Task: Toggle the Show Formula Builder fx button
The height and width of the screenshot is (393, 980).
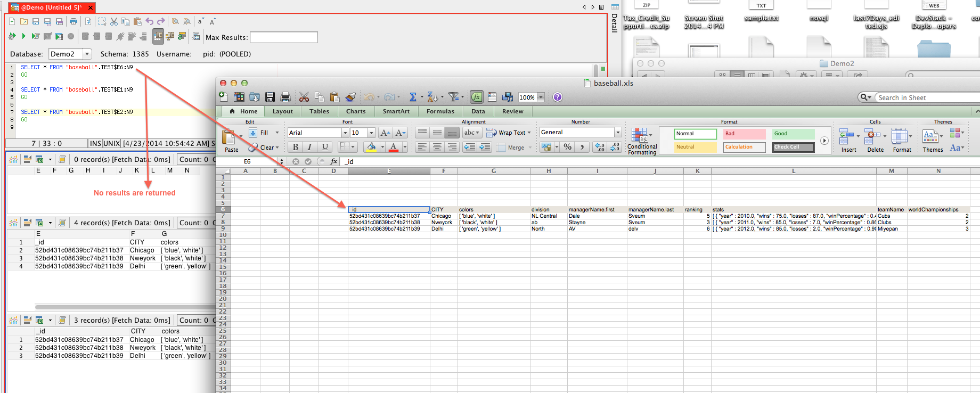Action: (477, 97)
